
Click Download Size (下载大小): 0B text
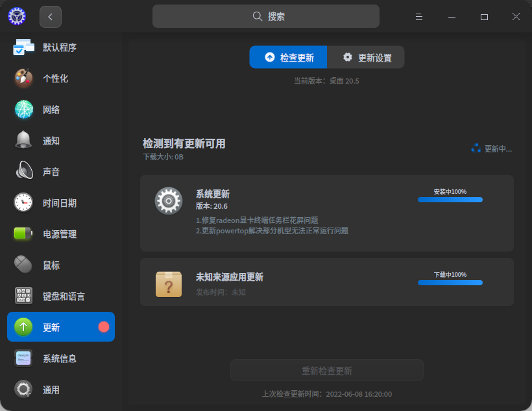pos(163,157)
